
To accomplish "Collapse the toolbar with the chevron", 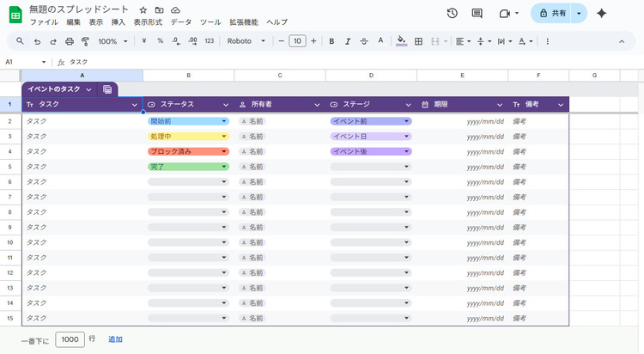I will click(622, 41).
